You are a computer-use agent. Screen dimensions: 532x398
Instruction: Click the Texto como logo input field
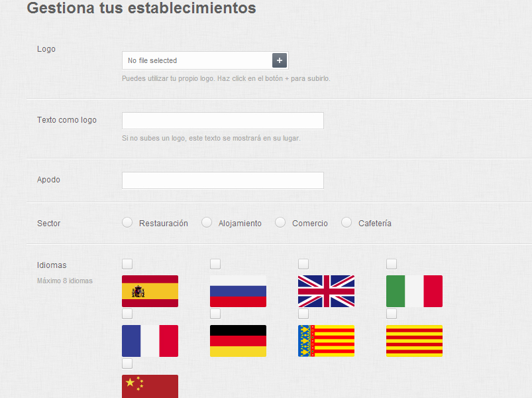coord(222,120)
